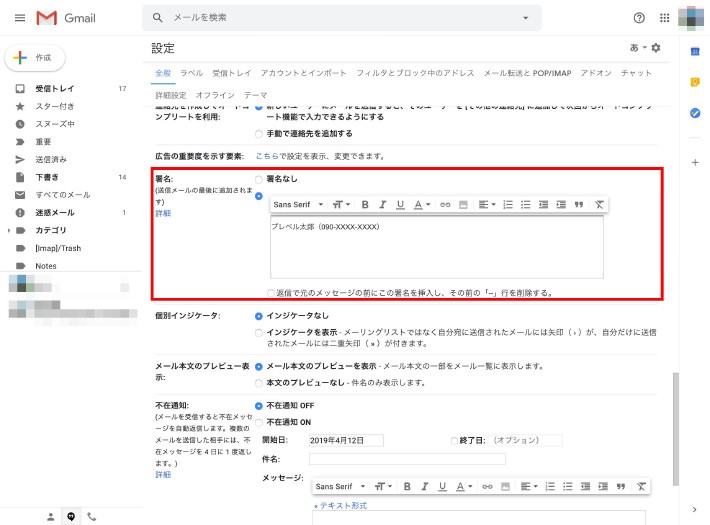Open the settings gear icon
This screenshot has height=525, width=710.
click(x=656, y=48)
